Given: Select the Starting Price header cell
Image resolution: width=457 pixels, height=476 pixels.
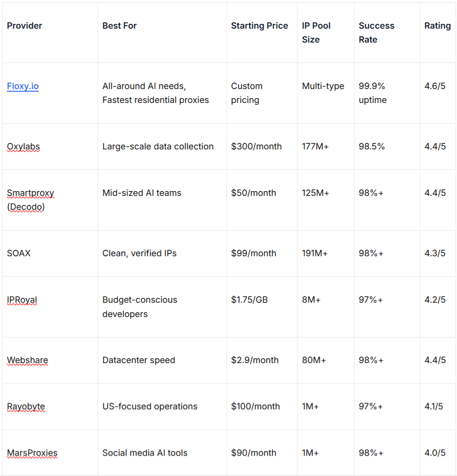Looking at the screenshot, I should click(259, 26).
